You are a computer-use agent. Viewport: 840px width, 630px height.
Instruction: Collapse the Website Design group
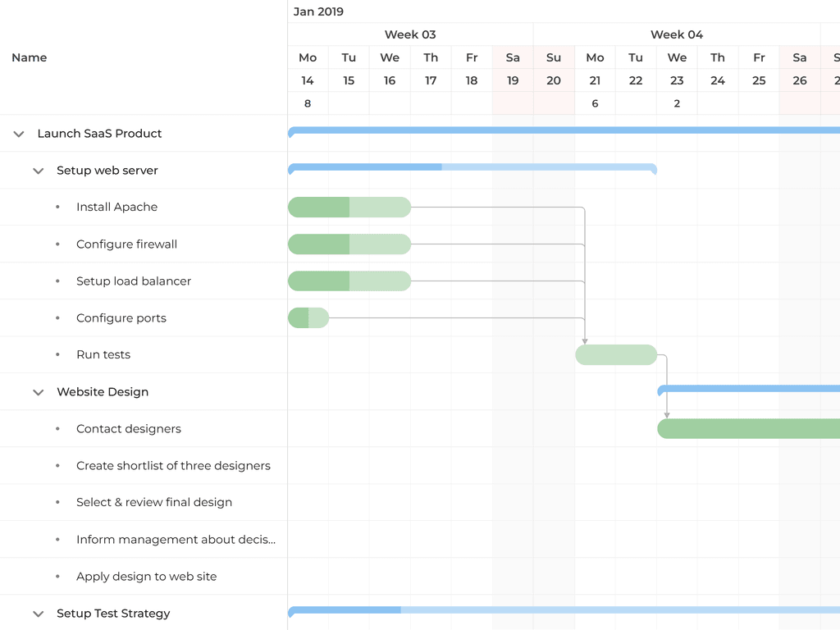pos(38,391)
